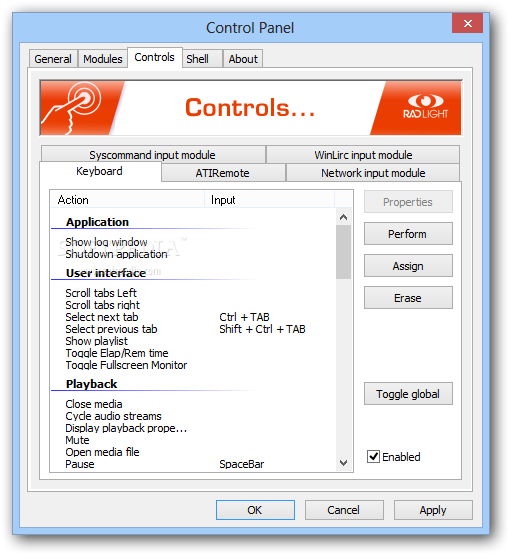Open the About tab
The image size is (510, 555).
(x=243, y=59)
